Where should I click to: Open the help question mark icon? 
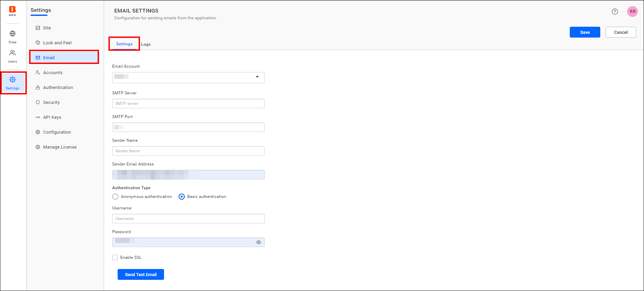point(615,12)
